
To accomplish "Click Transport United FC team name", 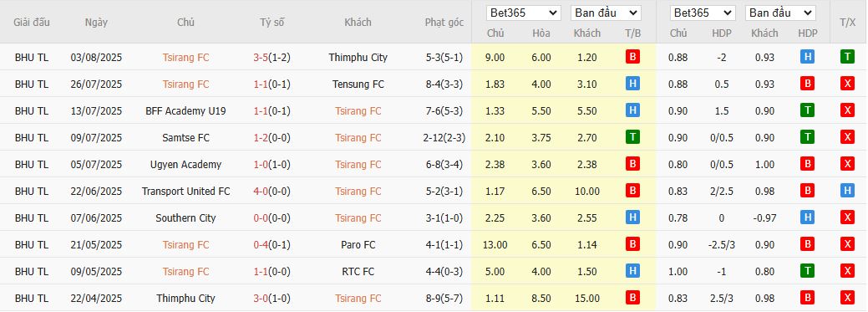I will 186,191.
